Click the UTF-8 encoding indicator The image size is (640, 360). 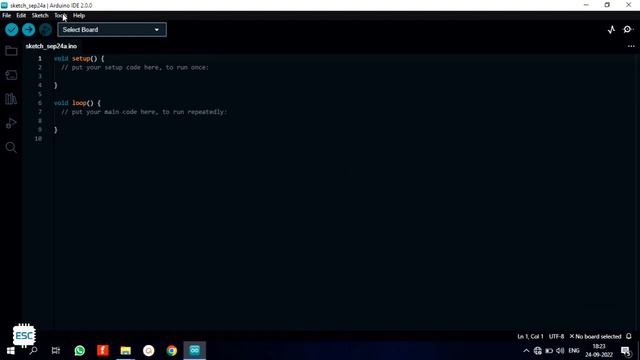point(556,336)
